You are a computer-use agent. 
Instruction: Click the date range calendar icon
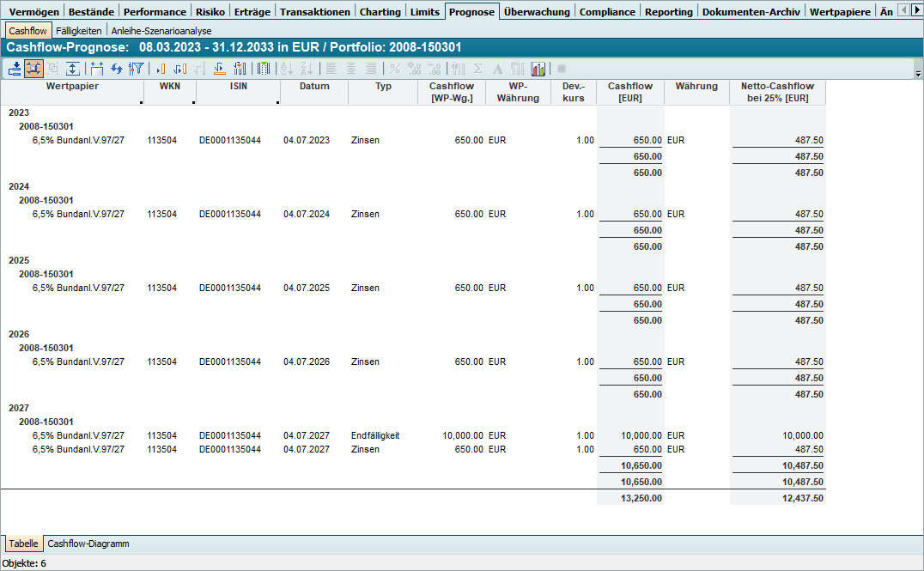(x=96, y=69)
